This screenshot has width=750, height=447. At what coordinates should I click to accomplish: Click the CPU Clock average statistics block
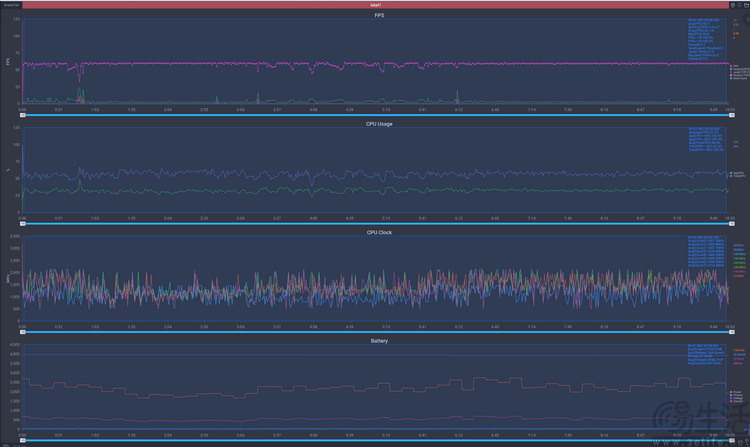coord(706,251)
